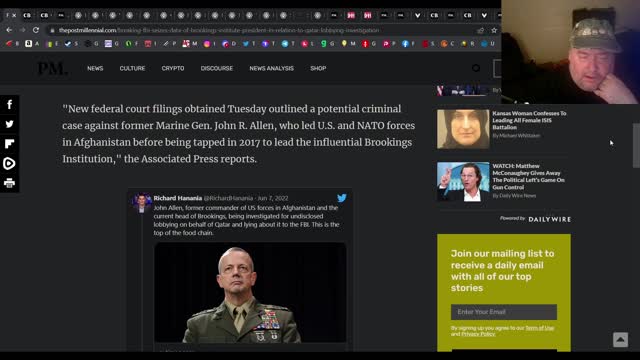This screenshot has height=360, width=640.
Task: Reload the current page
Action: click(36, 30)
